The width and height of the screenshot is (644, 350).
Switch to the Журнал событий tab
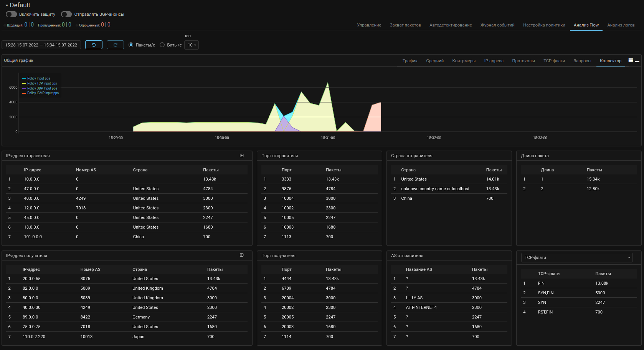click(497, 25)
